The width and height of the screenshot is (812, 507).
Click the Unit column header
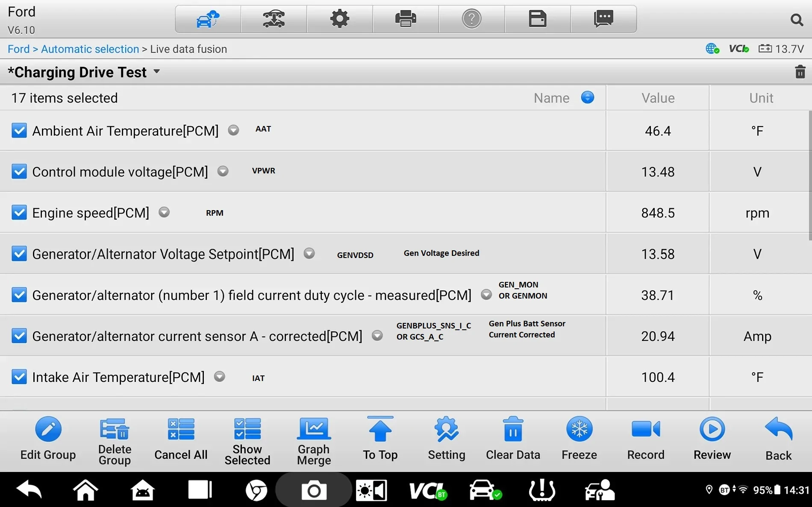click(761, 98)
